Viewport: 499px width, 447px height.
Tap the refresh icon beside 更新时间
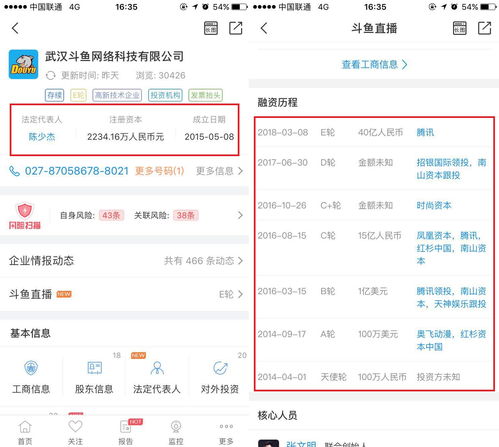coord(50,76)
